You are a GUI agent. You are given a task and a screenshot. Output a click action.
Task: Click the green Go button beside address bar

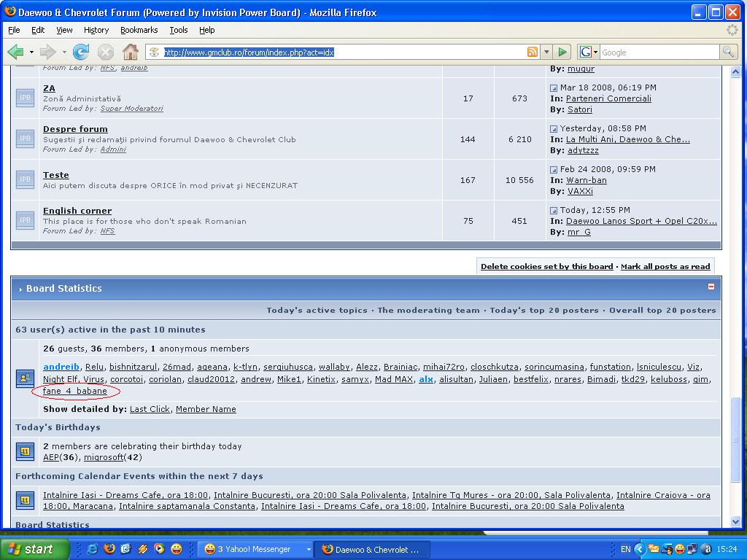coord(562,52)
